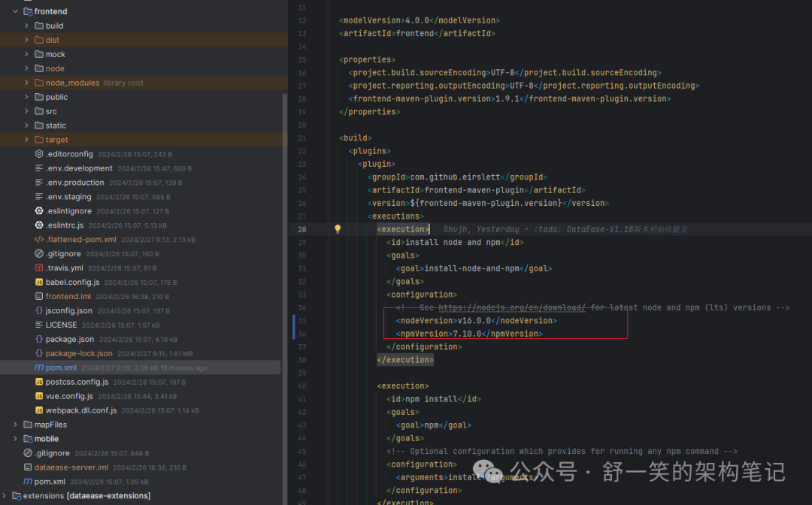
Task: Select the public folder in tree
Action: (x=56, y=97)
